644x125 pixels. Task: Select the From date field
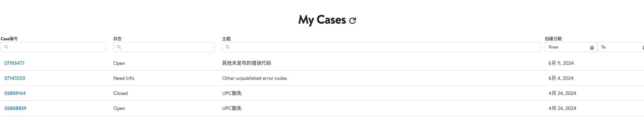tap(568, 47)
